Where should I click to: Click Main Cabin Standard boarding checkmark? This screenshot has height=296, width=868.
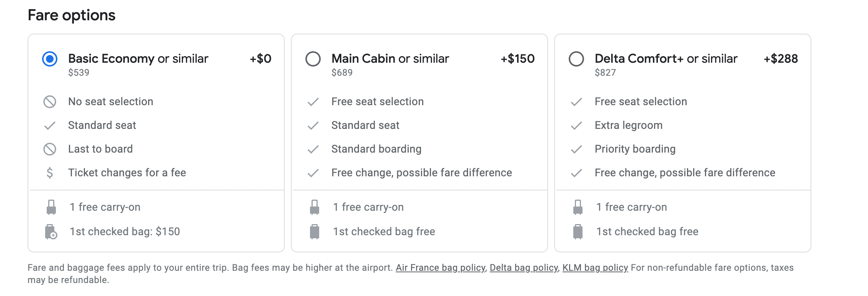(x=313, y=149)
